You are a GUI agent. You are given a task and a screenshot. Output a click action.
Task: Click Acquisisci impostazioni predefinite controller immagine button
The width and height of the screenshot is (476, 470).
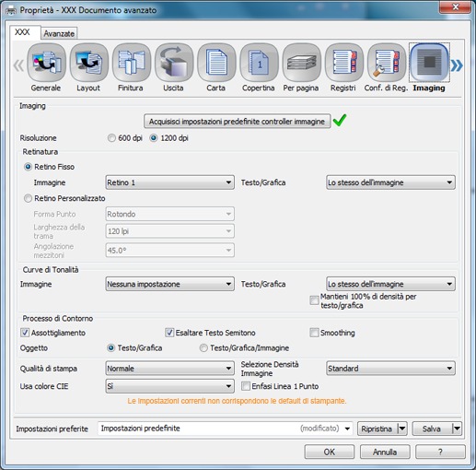pos(238,122)
